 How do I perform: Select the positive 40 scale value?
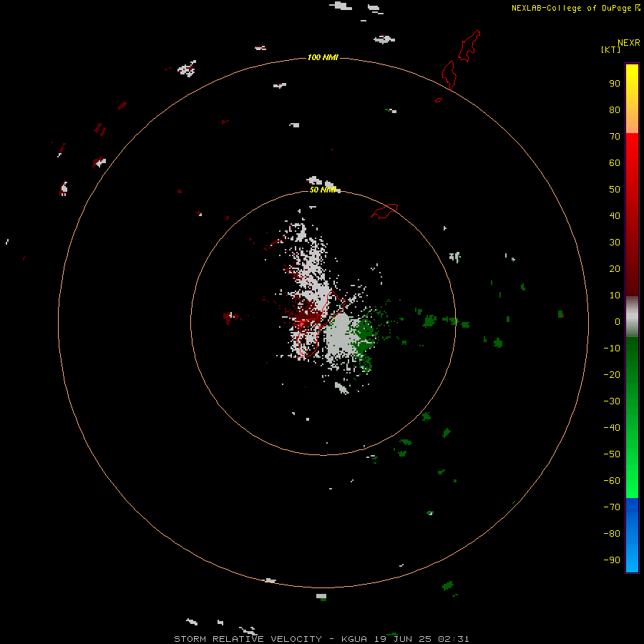(615, 216)
